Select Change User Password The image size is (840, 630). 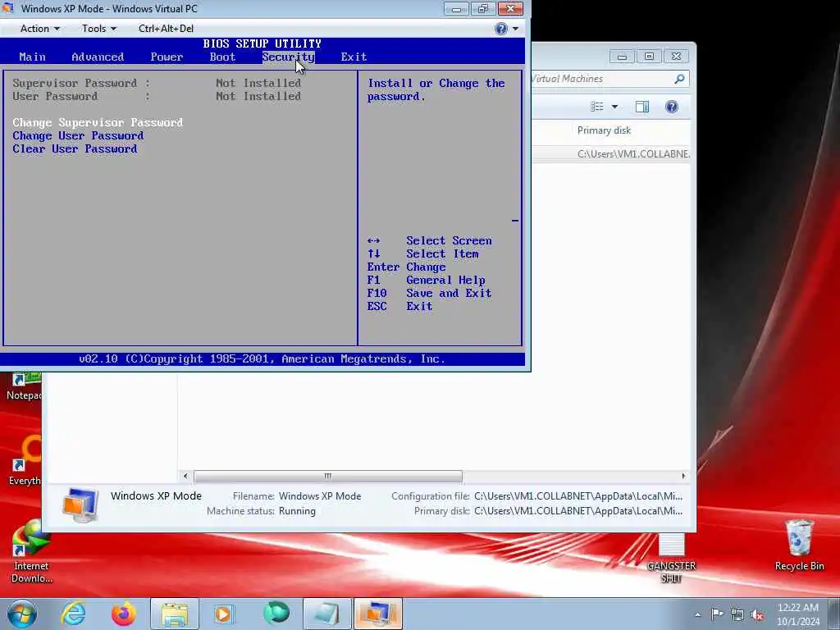pos(78,135)
